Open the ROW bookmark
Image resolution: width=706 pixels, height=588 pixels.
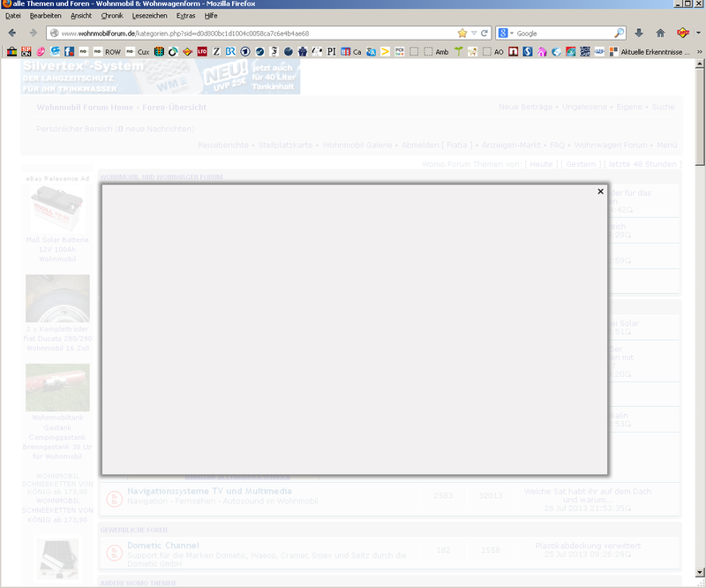[112, 52]
